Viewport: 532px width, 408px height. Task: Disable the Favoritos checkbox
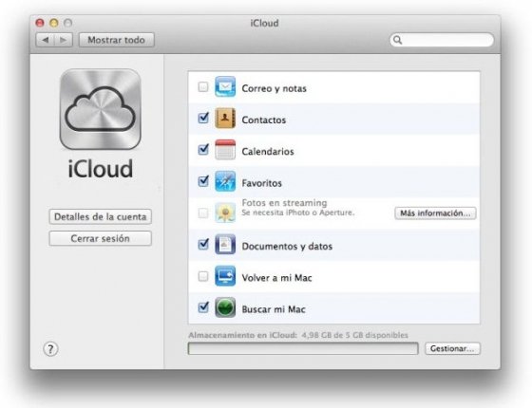click(203, 181)
